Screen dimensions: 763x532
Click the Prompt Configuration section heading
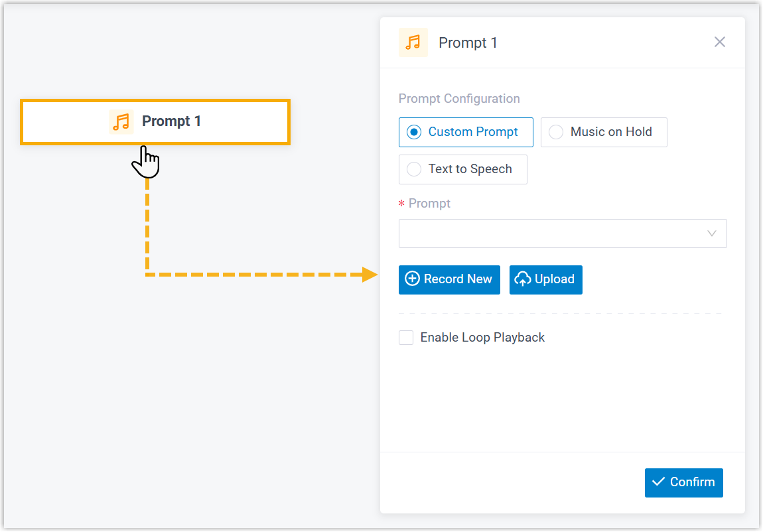pos(459,99)
